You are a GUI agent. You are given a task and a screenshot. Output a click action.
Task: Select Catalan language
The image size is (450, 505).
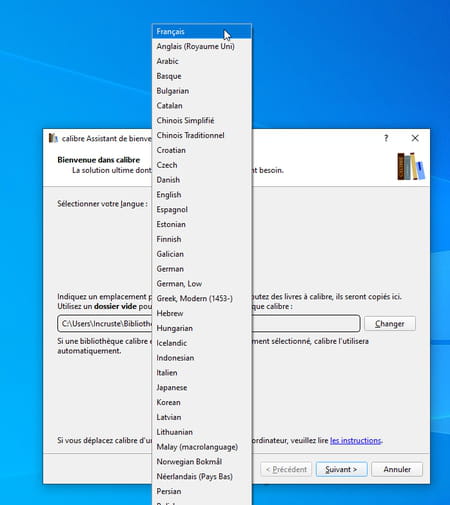[x=202, y=106]
